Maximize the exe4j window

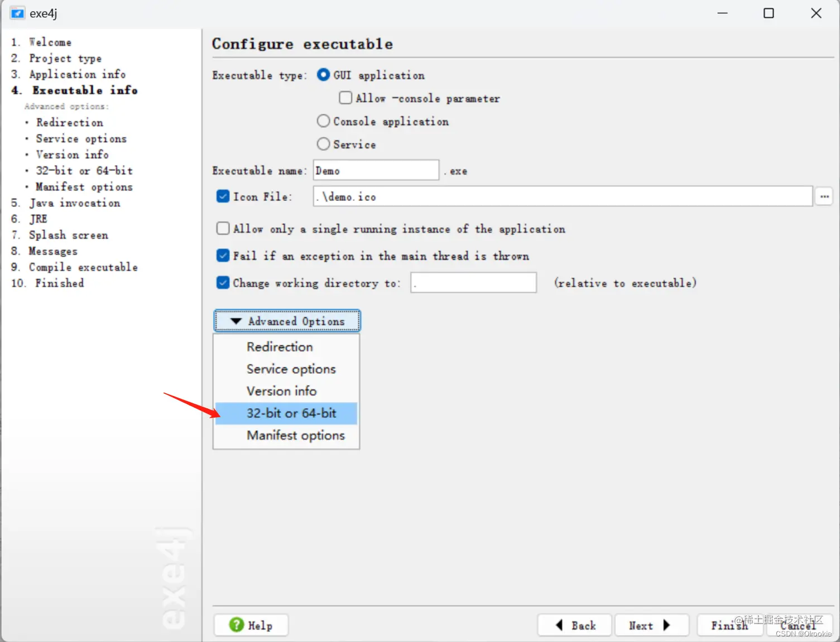pyautogui.click(x=769, y=13)
